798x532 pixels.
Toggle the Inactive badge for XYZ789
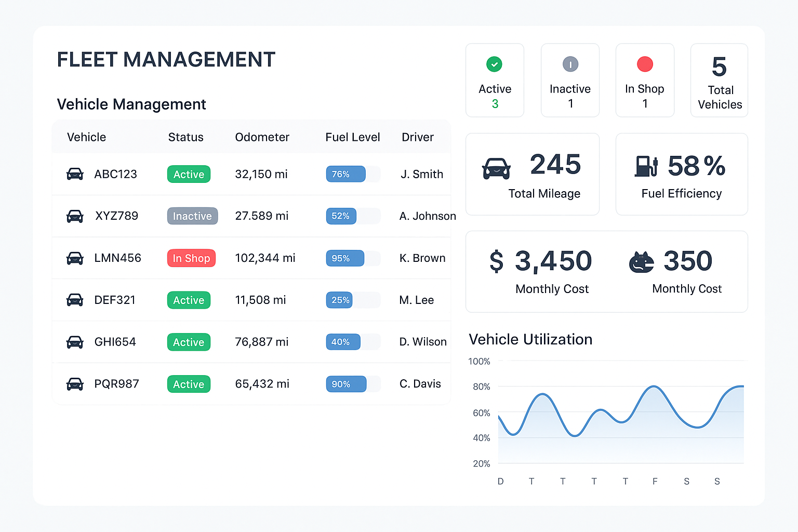192,216
